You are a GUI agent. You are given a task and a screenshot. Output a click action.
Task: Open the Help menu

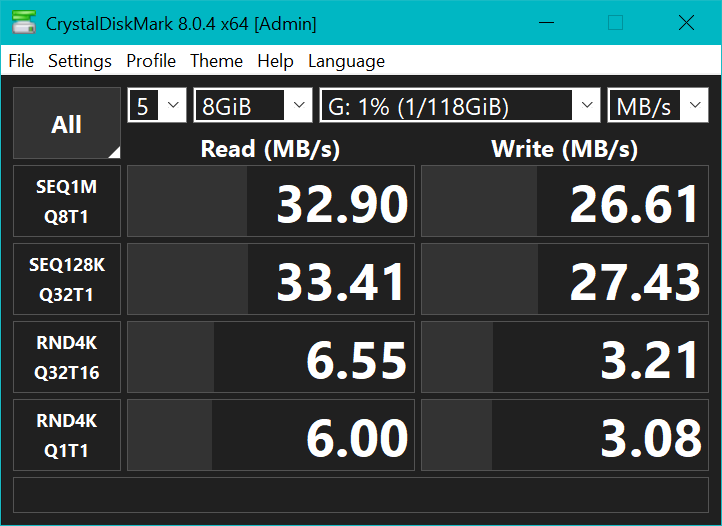(x=275, y=61)
